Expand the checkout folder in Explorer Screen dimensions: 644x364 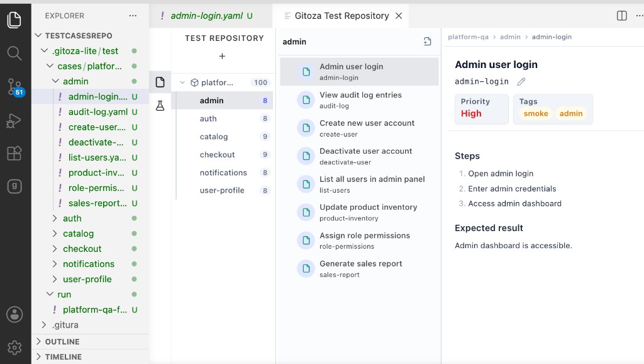(x=55, y=249)
